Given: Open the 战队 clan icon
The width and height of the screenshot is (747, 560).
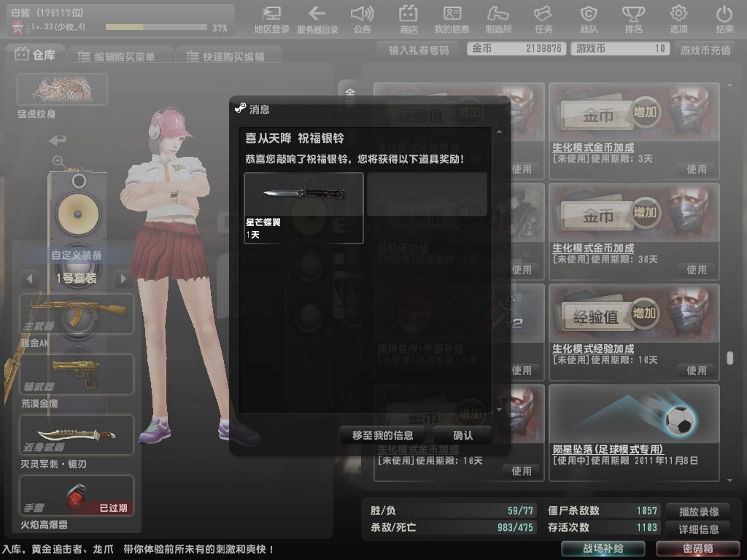Looking at the screenshot, I should tap(589, 20).
